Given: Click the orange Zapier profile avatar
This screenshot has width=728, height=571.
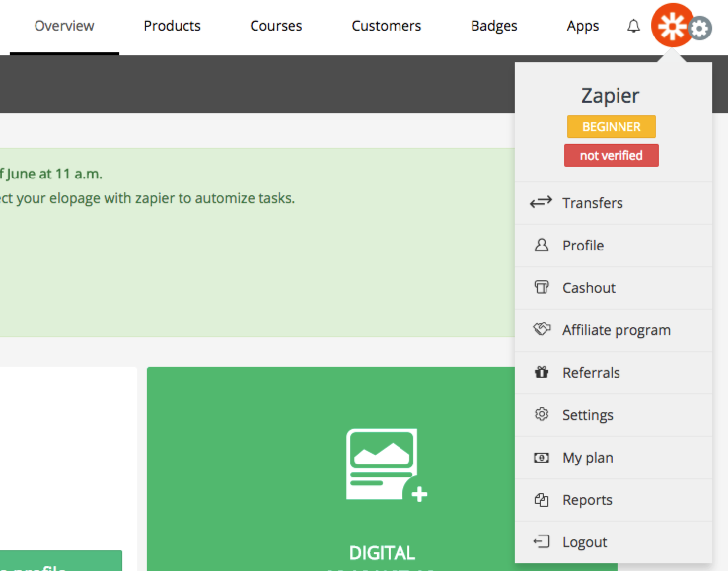Looking at the screenshot, I should tap(672, 25).
